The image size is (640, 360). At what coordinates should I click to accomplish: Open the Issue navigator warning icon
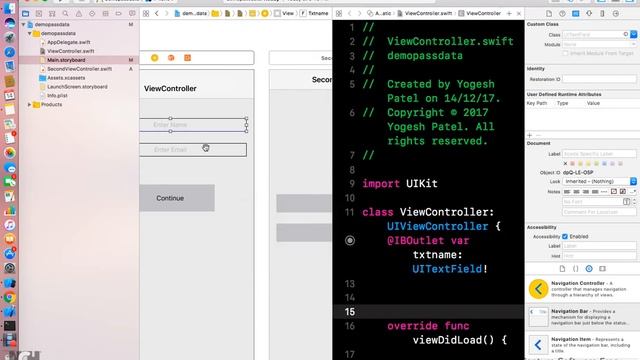coord(79,13)
